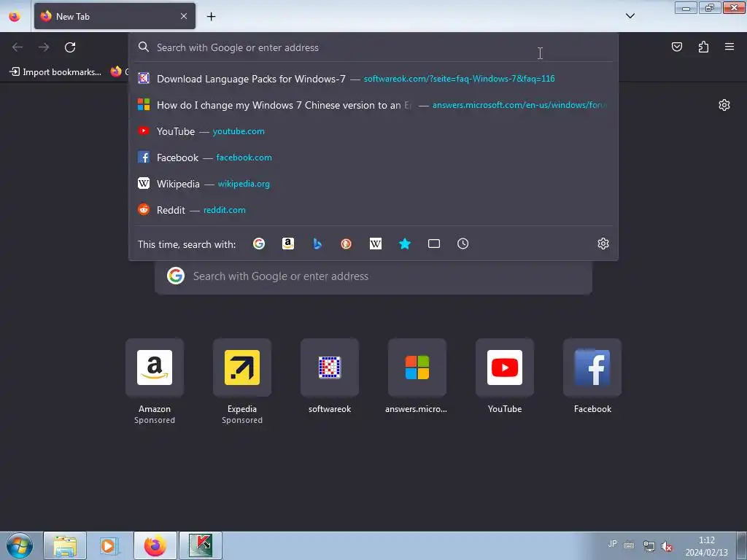
Task: Click the network tray icon
Action: click(x=649, y=546)
